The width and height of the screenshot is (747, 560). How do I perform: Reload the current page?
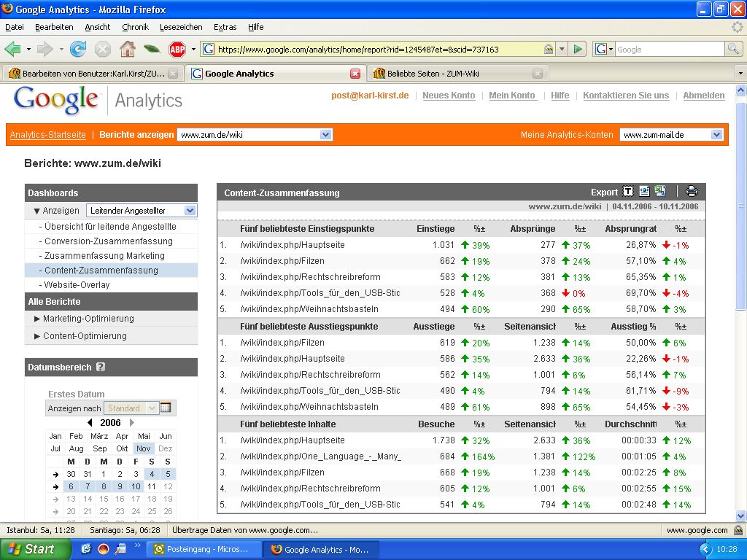[78, 50]
